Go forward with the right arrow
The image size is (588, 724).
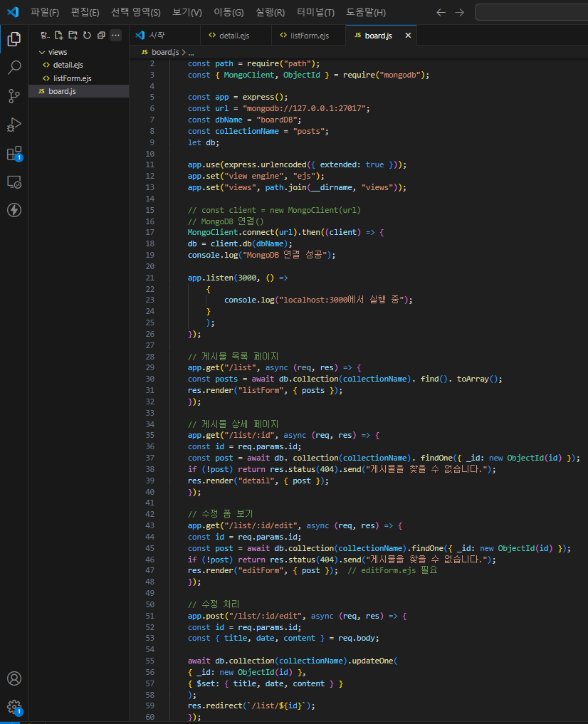click(x=459, y=13)
